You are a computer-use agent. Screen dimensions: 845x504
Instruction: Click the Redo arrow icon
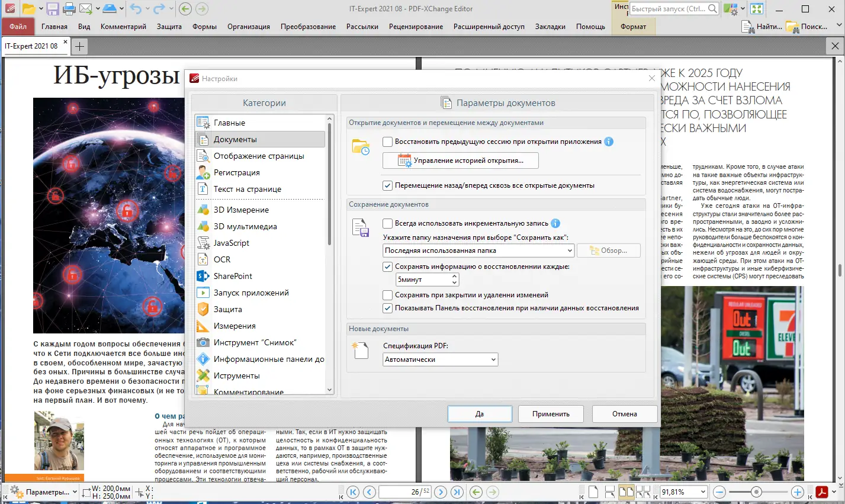(159, 9)
